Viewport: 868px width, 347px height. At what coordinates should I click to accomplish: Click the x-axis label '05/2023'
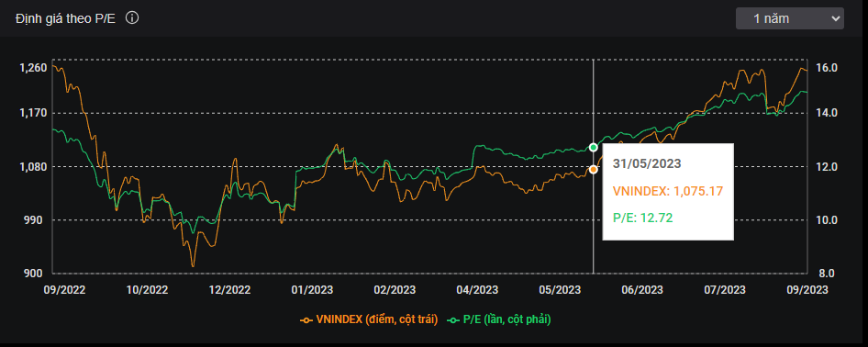(560, 290)
